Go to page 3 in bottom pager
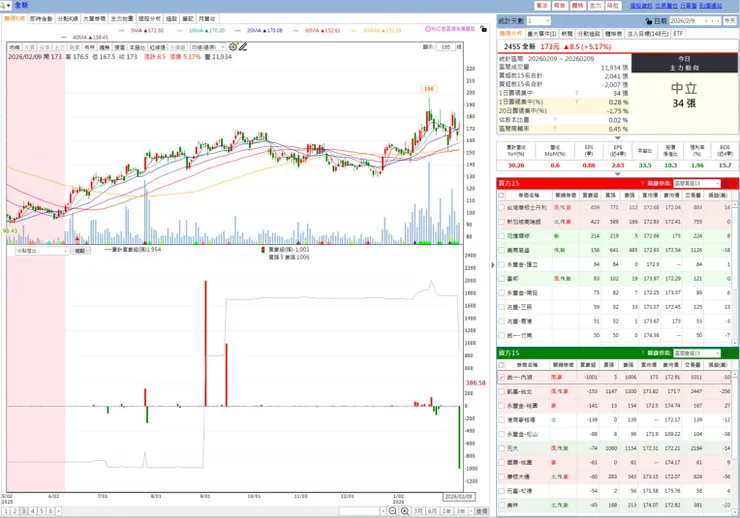This screenshot has height=518, width=740. (x=24, y=511)
